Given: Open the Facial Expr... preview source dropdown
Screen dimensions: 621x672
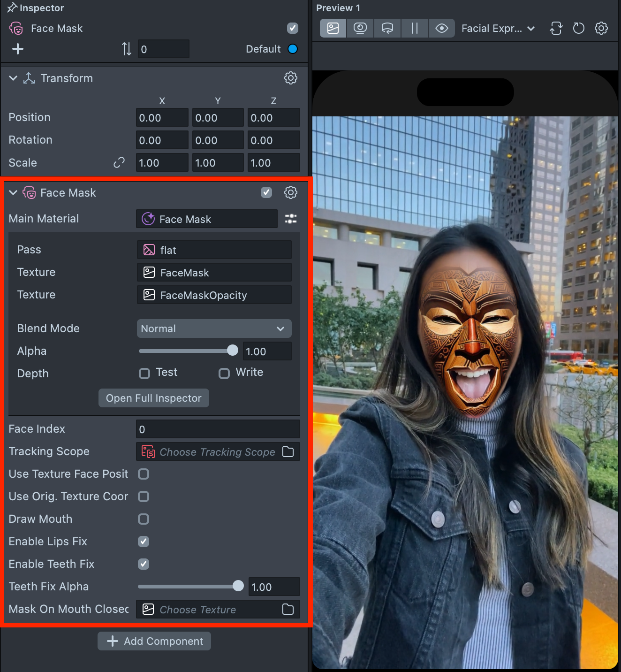Looking at the screenshot, I should (x=498, y=28).
